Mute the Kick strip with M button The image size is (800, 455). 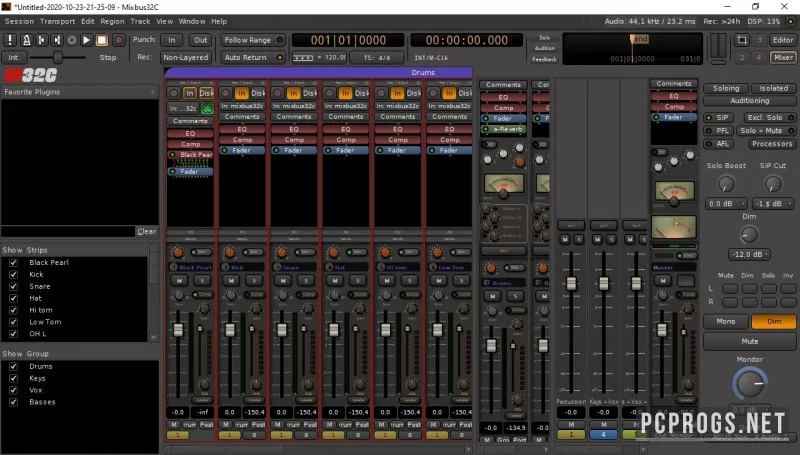click(231, 281)
